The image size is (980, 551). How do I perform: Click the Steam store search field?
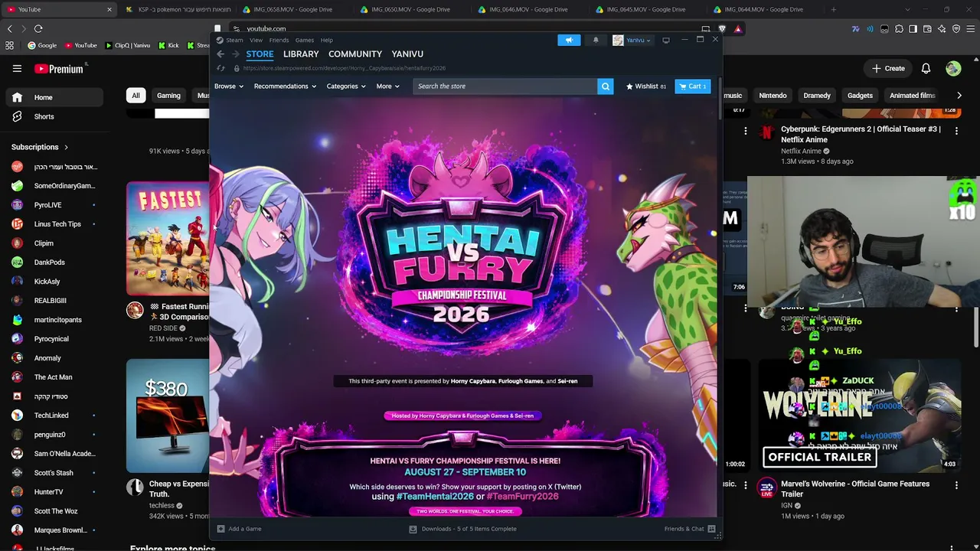[505, 86]
